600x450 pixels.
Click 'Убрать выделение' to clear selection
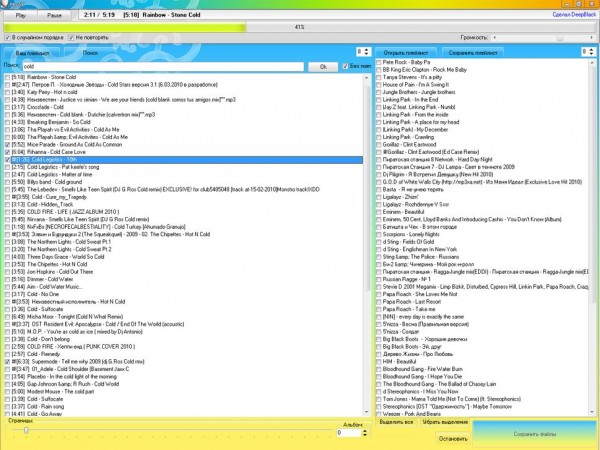(x=445, y=423)
